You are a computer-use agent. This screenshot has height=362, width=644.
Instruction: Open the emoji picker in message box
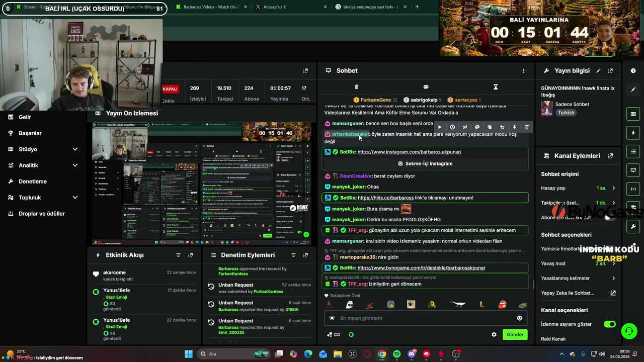point(519,318)
